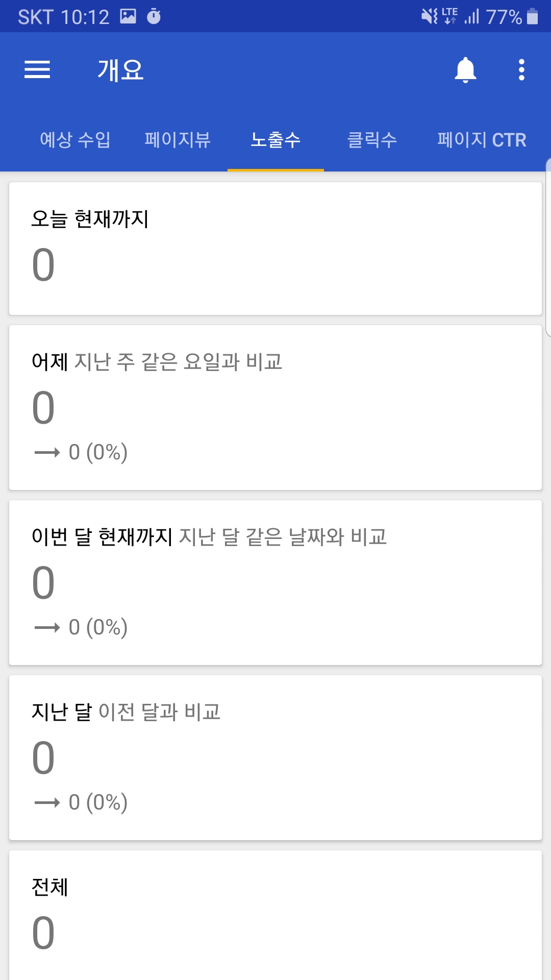Open the hamburger navigation menu
Image resolution: width=551 pixels, height=980 pixels.
tap(37, 69)
